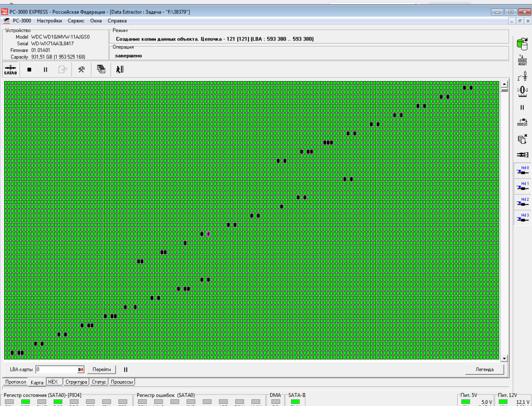Open the Окна menu
The width and height of the screenshot is (532, 406).
point(96,21)
